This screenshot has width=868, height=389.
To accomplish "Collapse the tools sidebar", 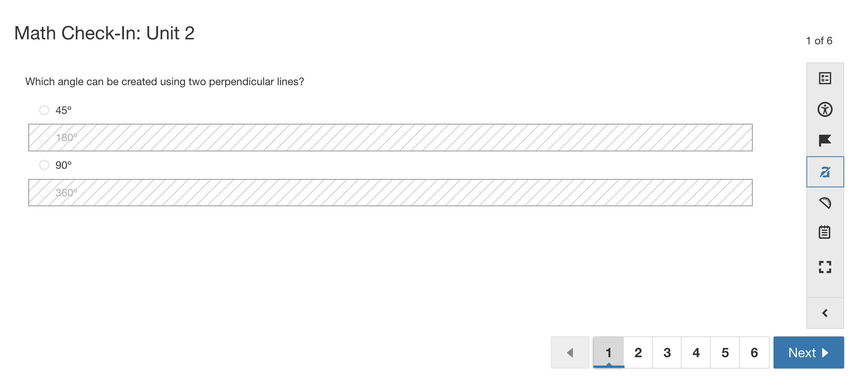I will (825, 313).
